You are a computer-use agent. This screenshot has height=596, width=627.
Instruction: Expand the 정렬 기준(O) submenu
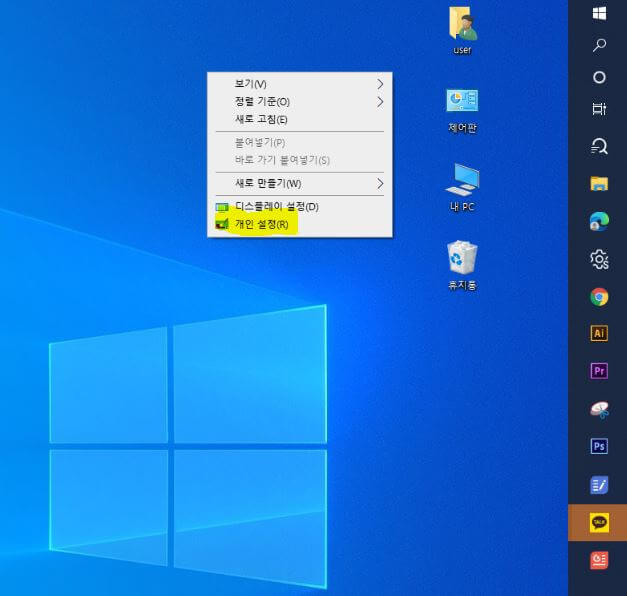pyautogui.click(x=300, y=102)
